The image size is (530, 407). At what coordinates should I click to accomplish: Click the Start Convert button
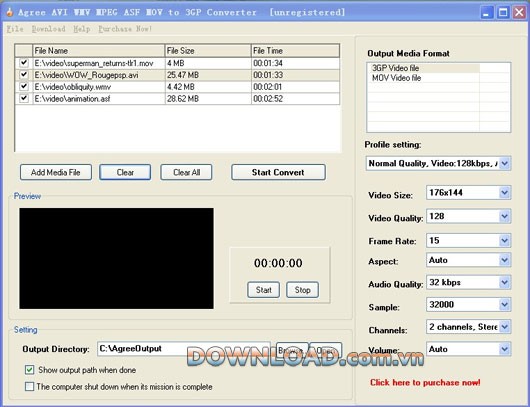(278, 172)
